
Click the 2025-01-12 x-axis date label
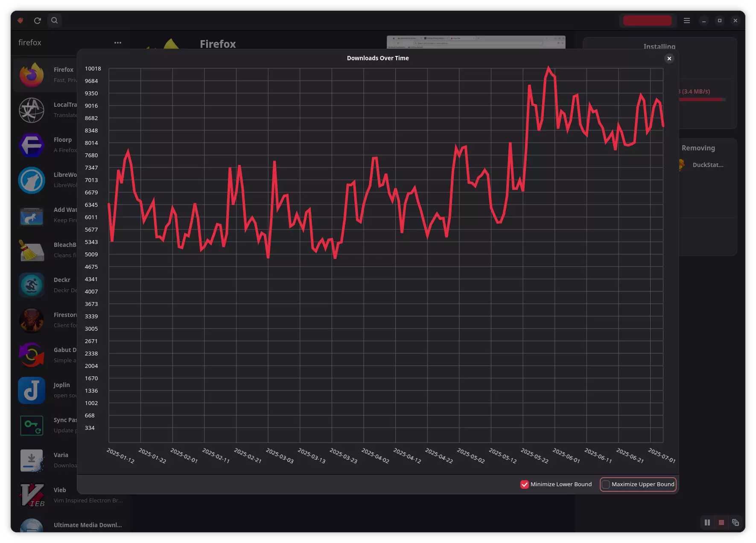[120, 456]
